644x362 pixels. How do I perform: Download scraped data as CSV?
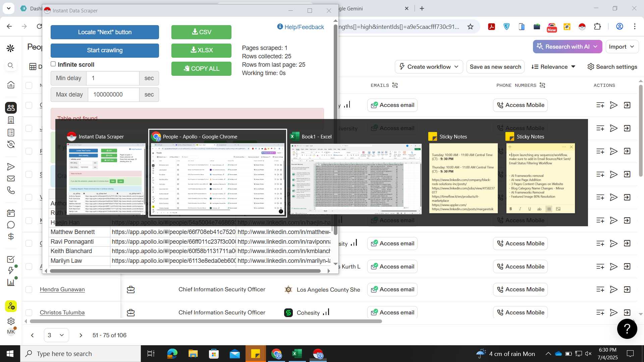pos(201,32)
